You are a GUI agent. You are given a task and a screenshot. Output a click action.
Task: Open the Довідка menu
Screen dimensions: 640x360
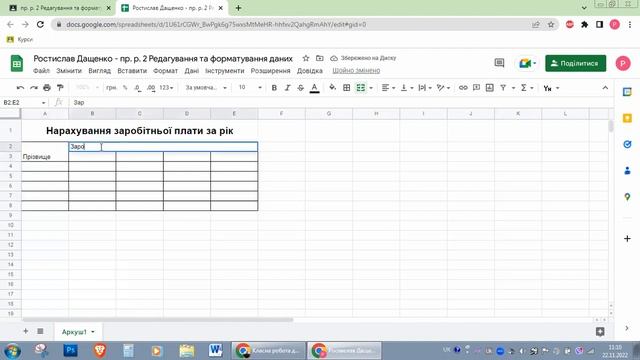(x=309, y=71)
